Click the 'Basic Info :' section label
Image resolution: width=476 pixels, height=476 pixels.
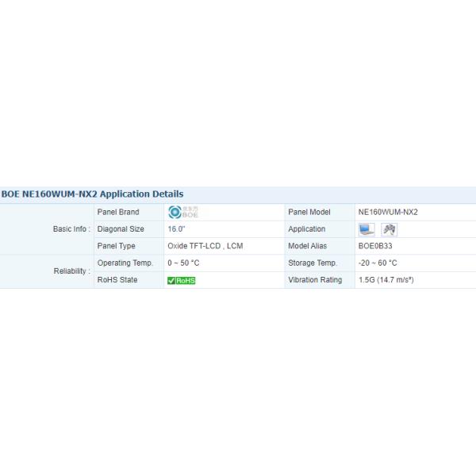click(71, 229)
